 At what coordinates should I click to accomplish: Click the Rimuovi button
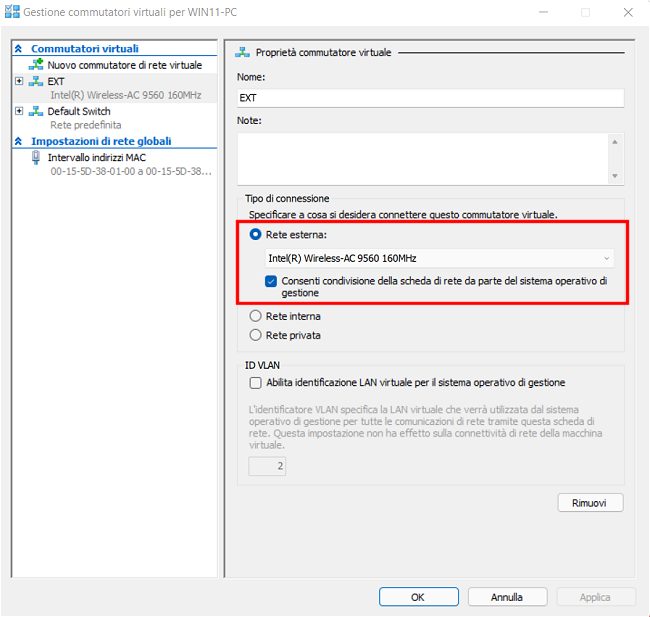click(590, 503)
